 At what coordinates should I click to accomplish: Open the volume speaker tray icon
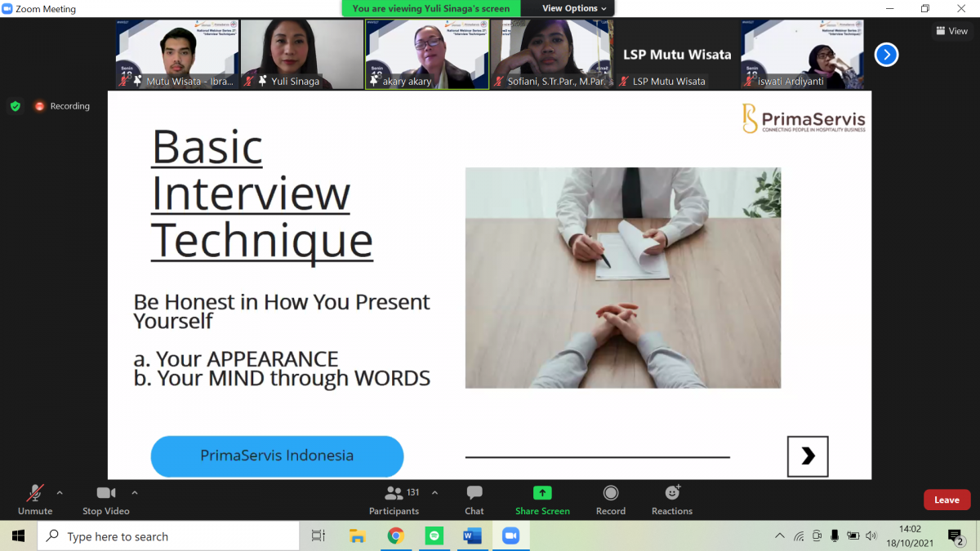871,536
